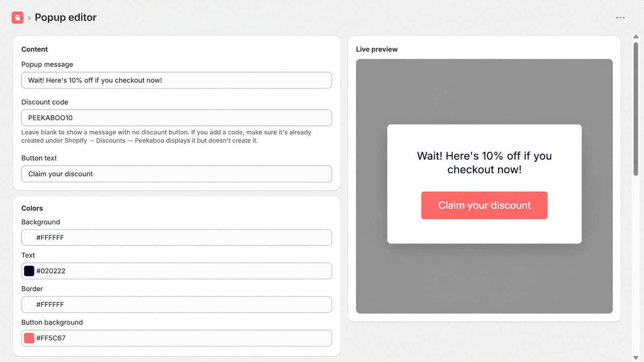The image size is (644, 362).
Task: Open the Text color swatch picker
Action: (x=29, y=271)
